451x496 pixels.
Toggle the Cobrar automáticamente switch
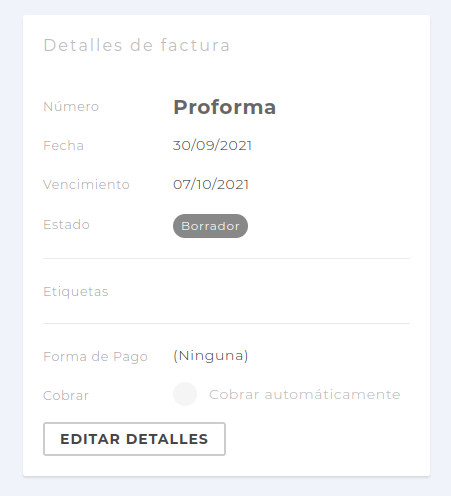[185, 394]
